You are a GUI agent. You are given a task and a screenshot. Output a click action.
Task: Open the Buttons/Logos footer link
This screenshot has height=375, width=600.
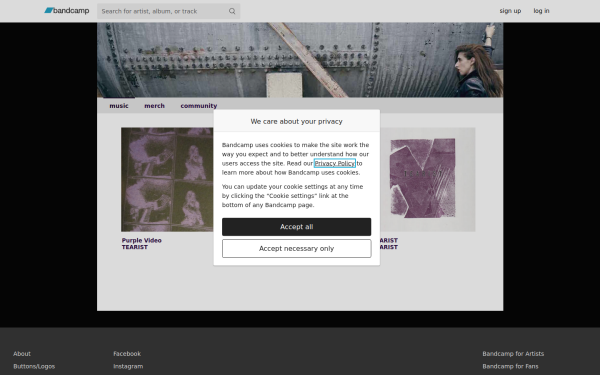pos(34,366)
